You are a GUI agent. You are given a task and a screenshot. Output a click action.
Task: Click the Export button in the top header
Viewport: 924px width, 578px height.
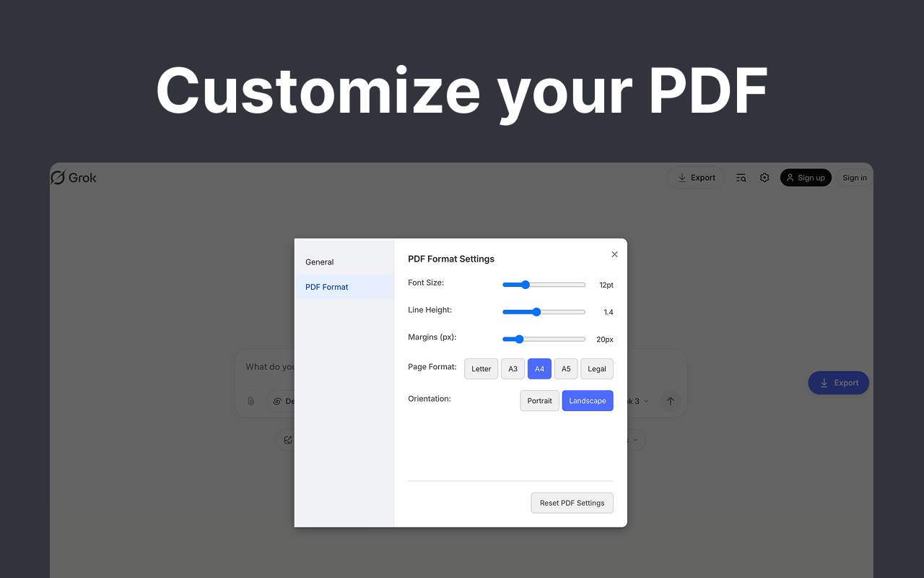696,178
